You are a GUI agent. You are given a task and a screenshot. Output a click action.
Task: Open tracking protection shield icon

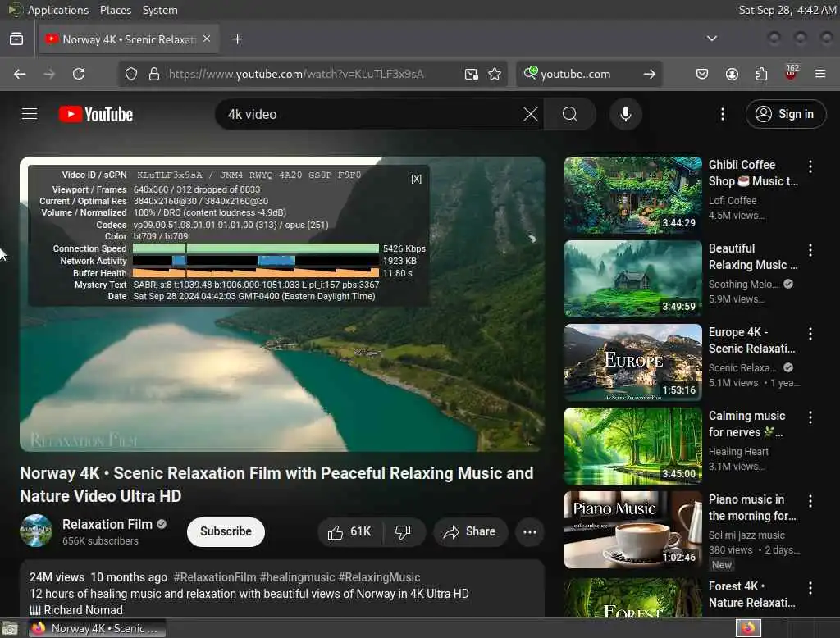tap(130, 74)
